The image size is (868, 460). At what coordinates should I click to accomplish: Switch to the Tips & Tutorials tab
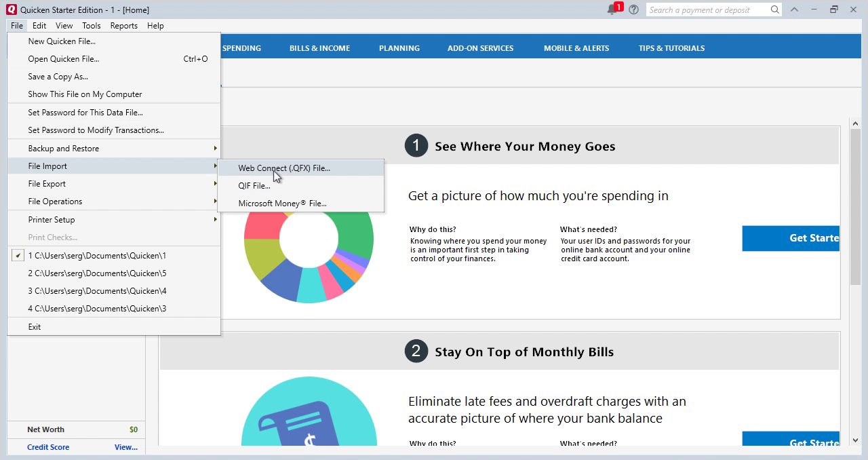[671, 48]
